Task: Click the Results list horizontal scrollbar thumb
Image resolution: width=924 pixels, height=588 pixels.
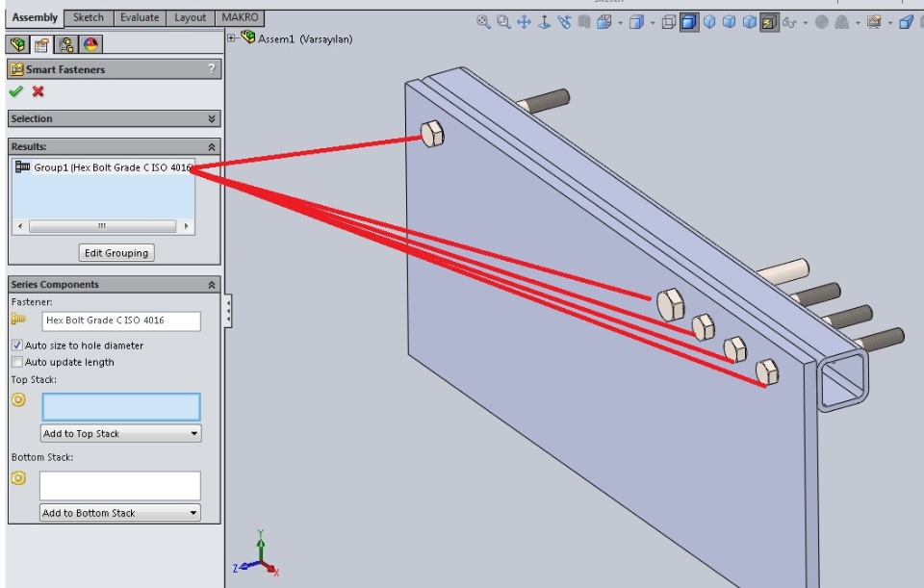Action: click(x=103, y=226)
